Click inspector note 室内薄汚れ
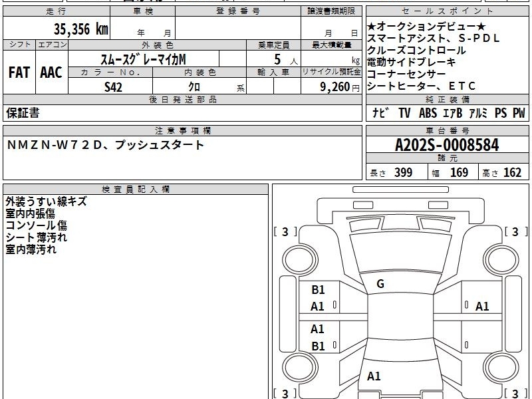 pyautogui.click(x=31, y=249)
